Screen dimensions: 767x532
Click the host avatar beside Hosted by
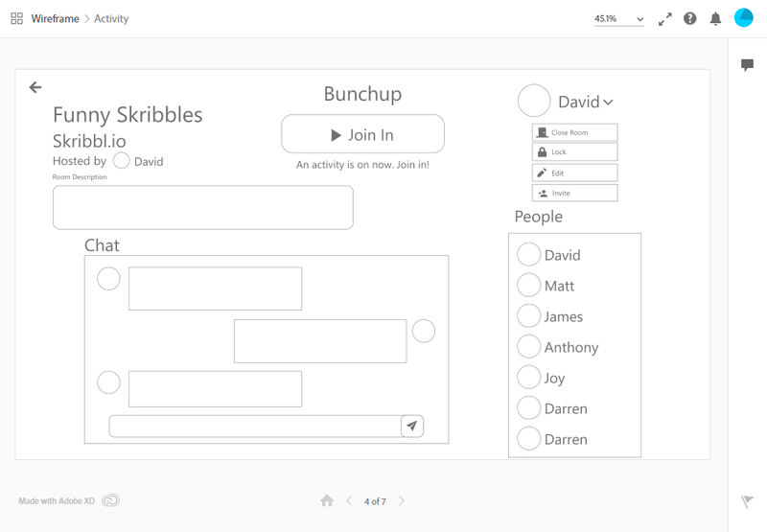122,160
